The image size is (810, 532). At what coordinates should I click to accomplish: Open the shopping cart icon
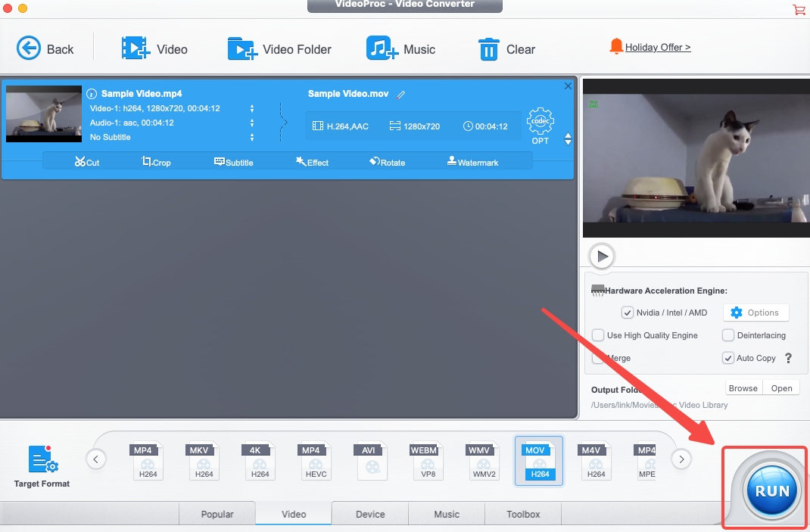point(799,9)
